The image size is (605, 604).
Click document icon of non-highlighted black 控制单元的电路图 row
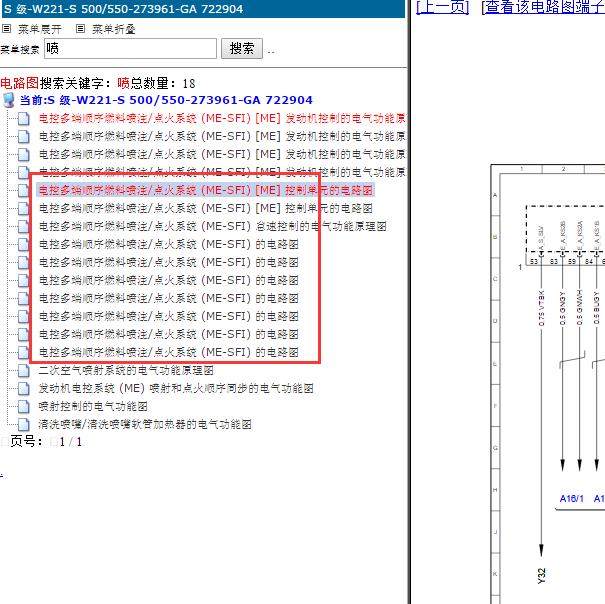tap(24, 208)
